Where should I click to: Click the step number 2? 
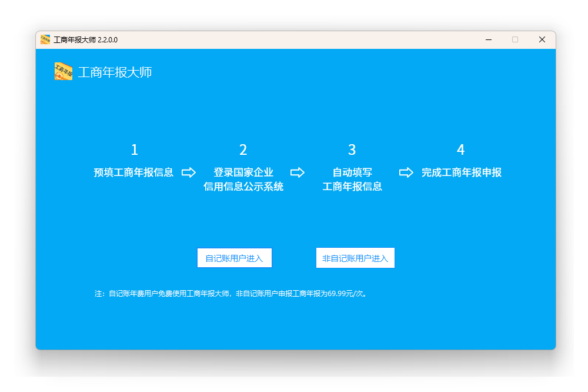pos(243,150)
